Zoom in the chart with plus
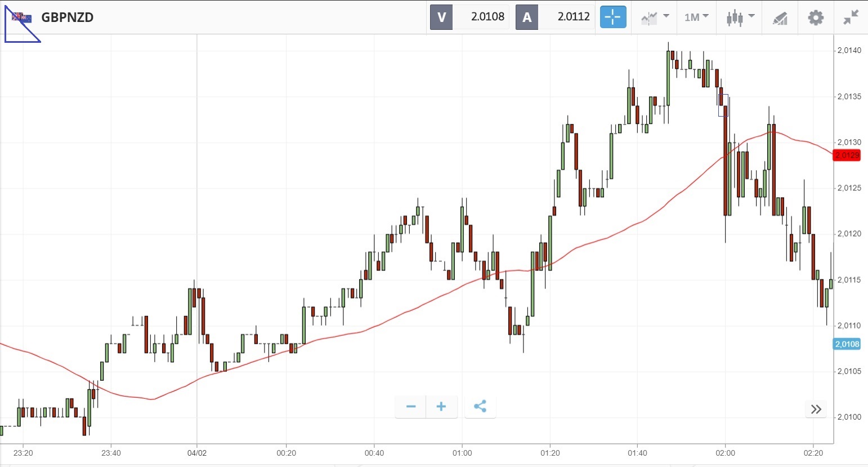Screen dimensions: 868x467 441,407
